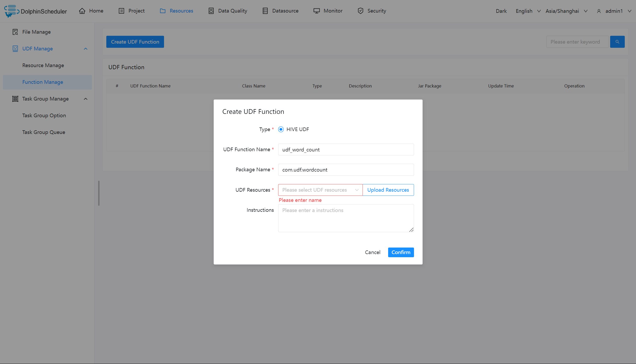Click the Data Quality icon

(211, 11)
